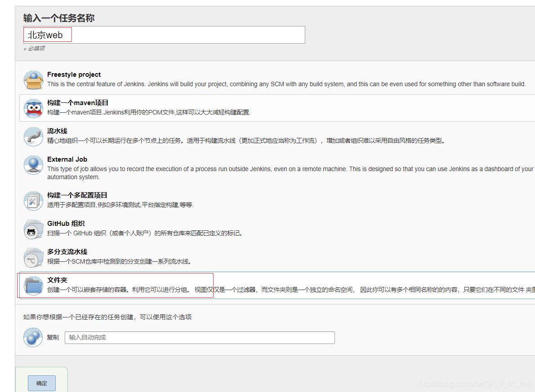Click the pipeline pipe icon
The width and height of the screenshot is (535, 392).
[x=33, y=137]
